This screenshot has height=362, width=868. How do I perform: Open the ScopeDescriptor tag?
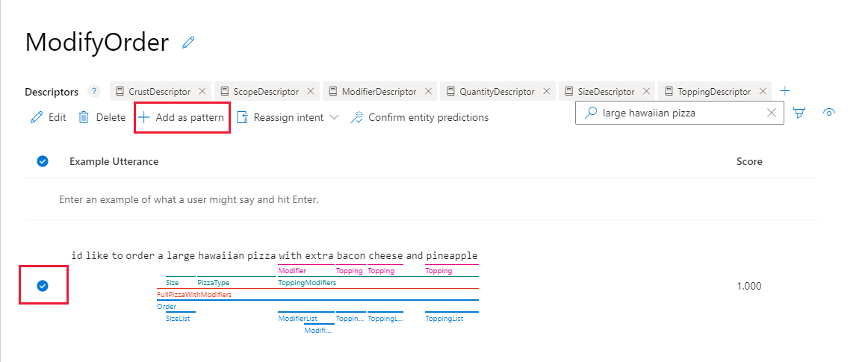coord(261,91)
